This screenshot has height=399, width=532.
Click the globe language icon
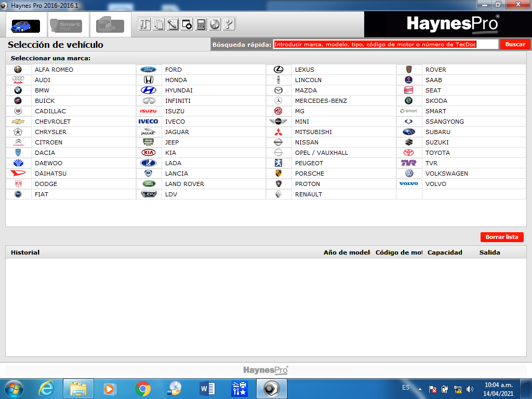[215, 24]
